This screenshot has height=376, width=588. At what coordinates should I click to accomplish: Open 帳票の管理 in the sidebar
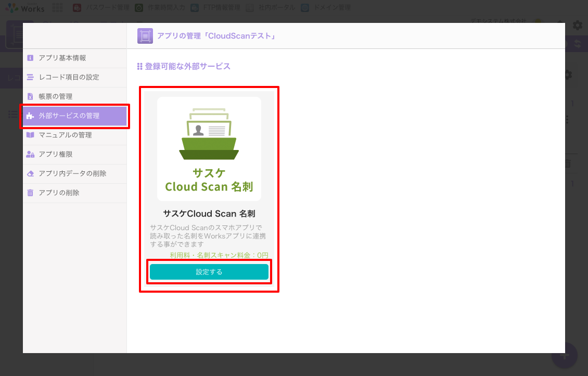tap(55, 96)
